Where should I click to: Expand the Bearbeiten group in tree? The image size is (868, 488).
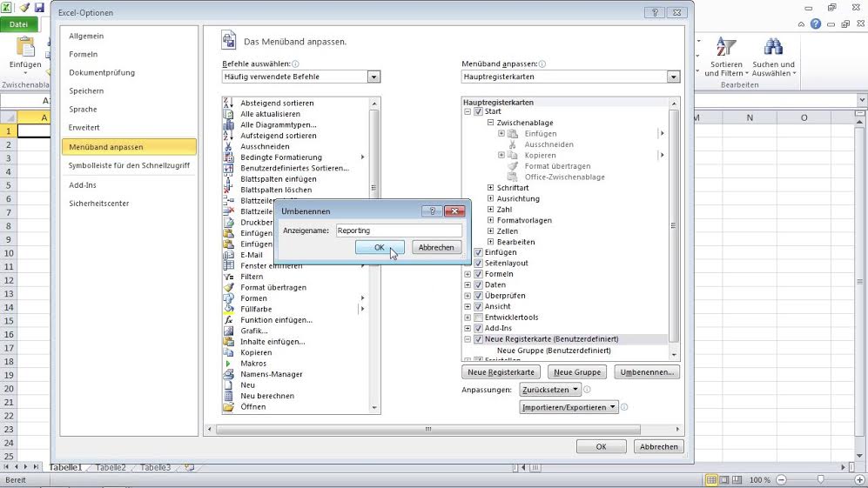490,242
